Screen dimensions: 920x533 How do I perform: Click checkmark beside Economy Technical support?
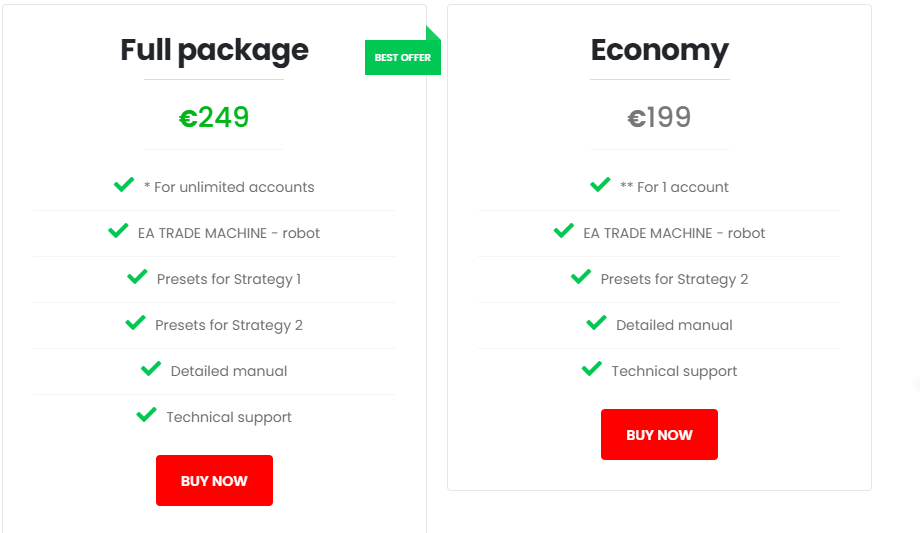tap(591, 369)
